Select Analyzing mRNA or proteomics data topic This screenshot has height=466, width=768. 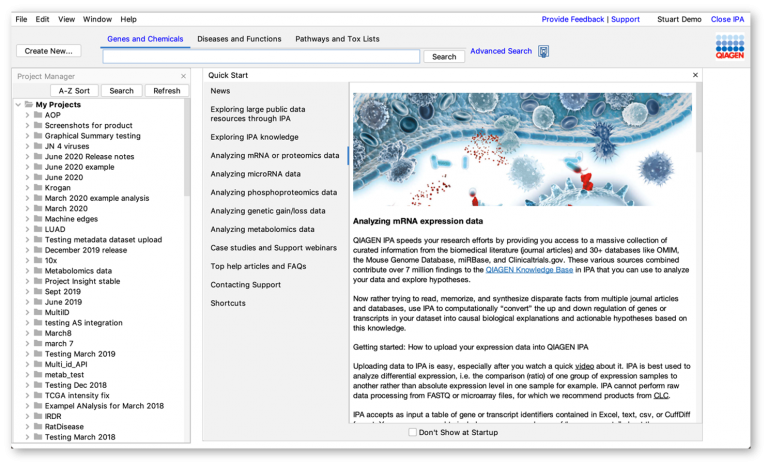coord(275,155)
